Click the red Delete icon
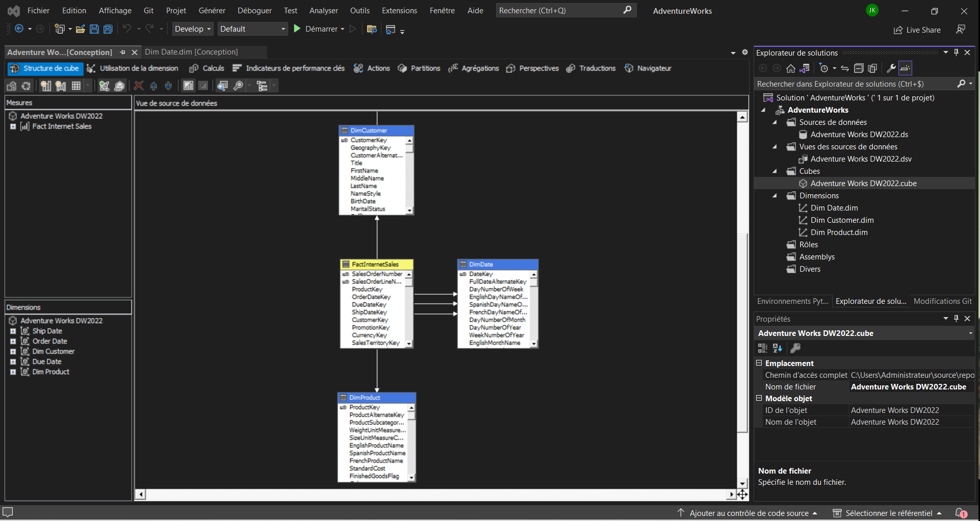Viewport: 980px width, 521px height. [x=139, y=86]
